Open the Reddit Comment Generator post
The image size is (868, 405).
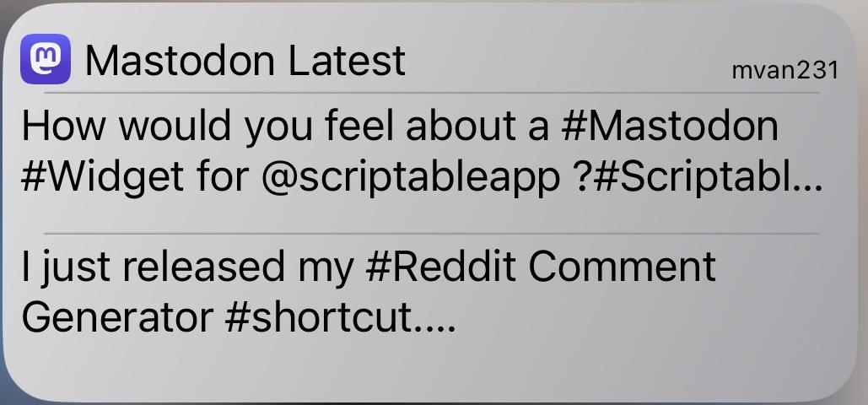[x=368, y=291]
